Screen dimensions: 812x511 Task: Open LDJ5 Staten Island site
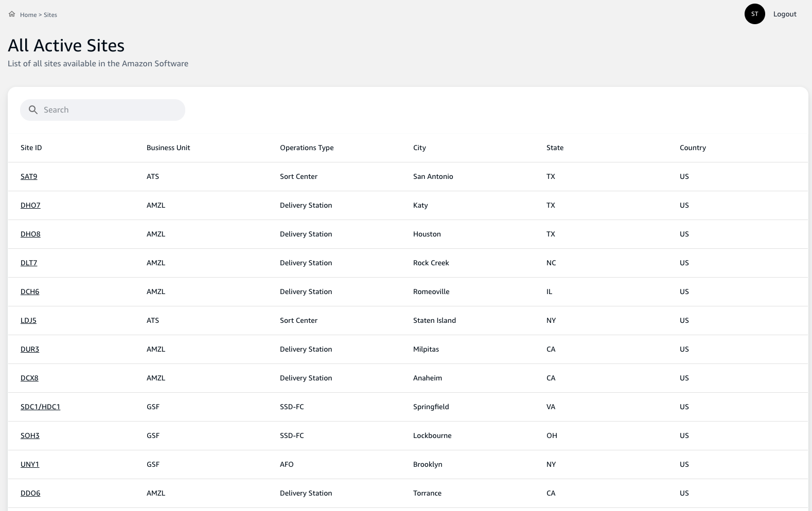(x=28, y=320)
